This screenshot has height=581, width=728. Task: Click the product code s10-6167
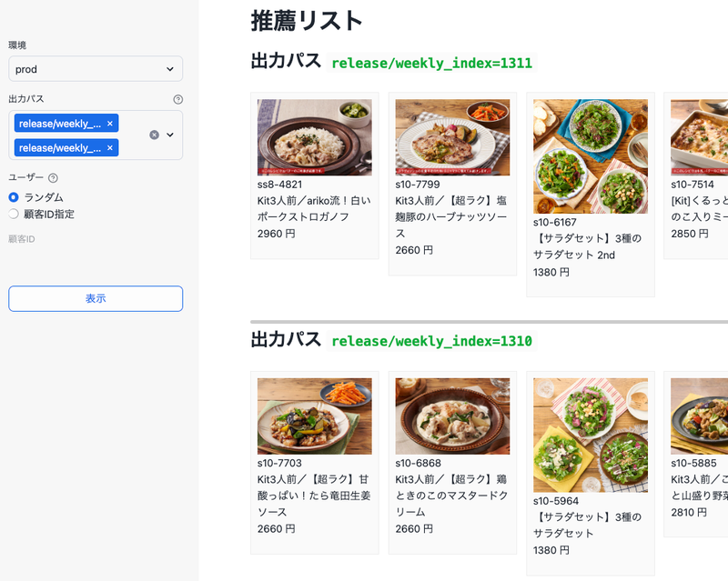(x=555, y=222)
